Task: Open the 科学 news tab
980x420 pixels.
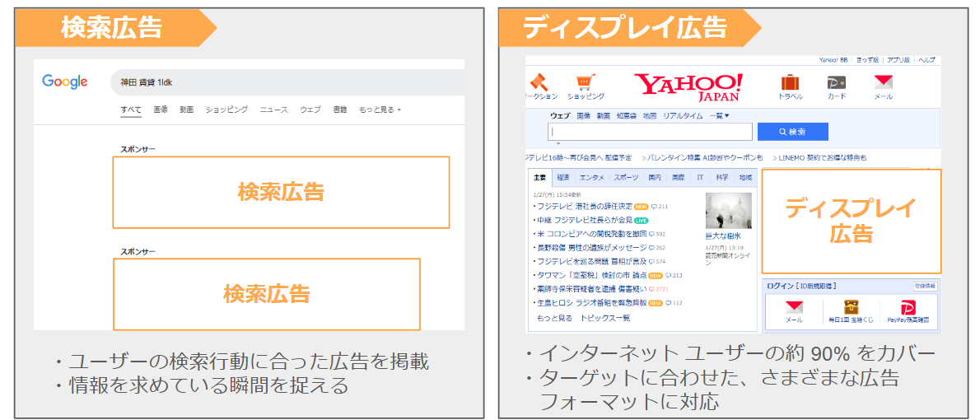Action: pyautogui.click(x=722, y=178)
